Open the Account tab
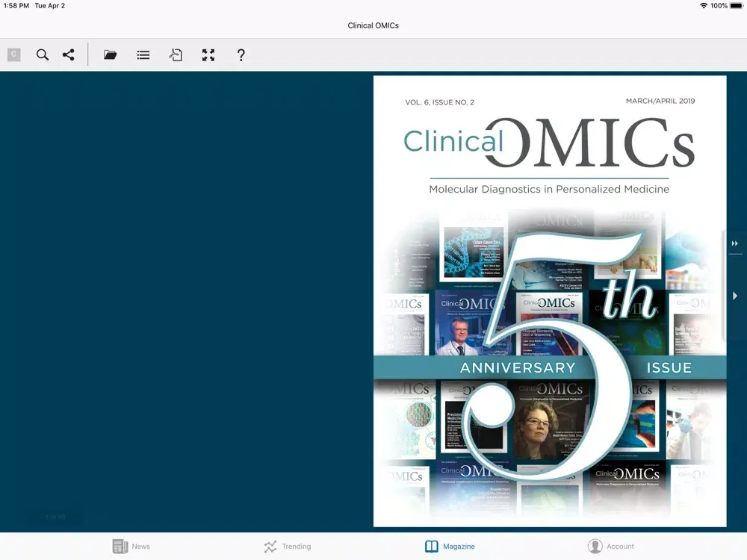Viewport: 747px width, 560px height. 611,547
